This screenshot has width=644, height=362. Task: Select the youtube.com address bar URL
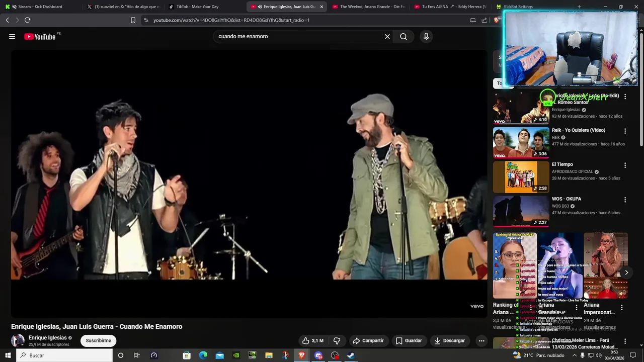(x=231, y=20)
